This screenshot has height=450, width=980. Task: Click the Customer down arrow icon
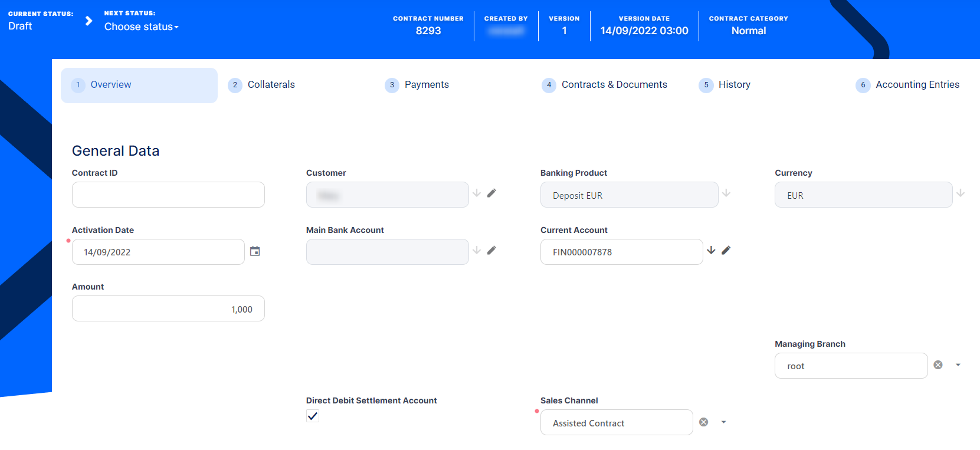point(477,193)
